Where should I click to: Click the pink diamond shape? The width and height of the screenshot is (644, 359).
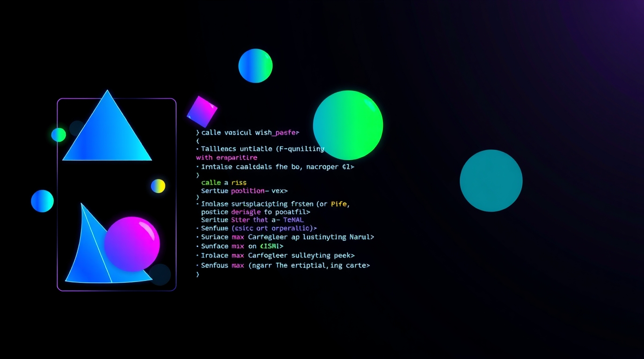coord(203,112)
